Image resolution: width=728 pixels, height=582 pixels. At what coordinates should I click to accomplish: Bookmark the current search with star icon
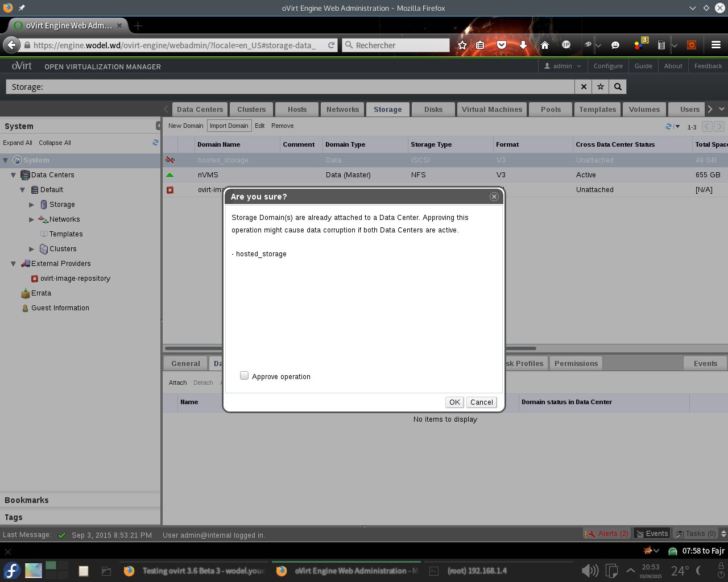click(601, 87)
